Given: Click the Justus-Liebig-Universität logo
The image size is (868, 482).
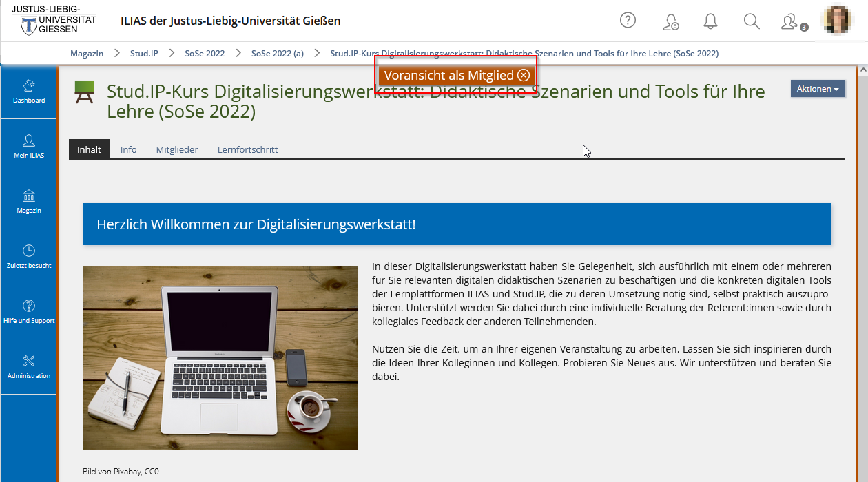Looking at the screenshot, I should tap(54, 21).
